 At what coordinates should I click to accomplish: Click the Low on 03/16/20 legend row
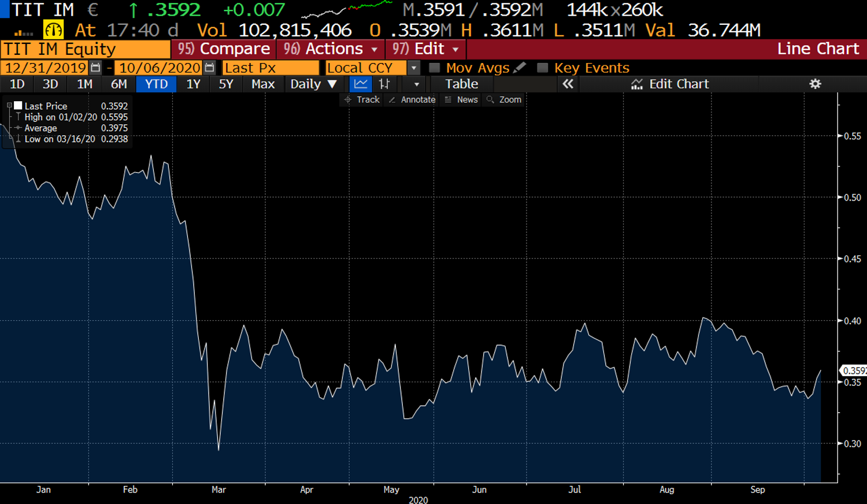click(x=72, y=139)
